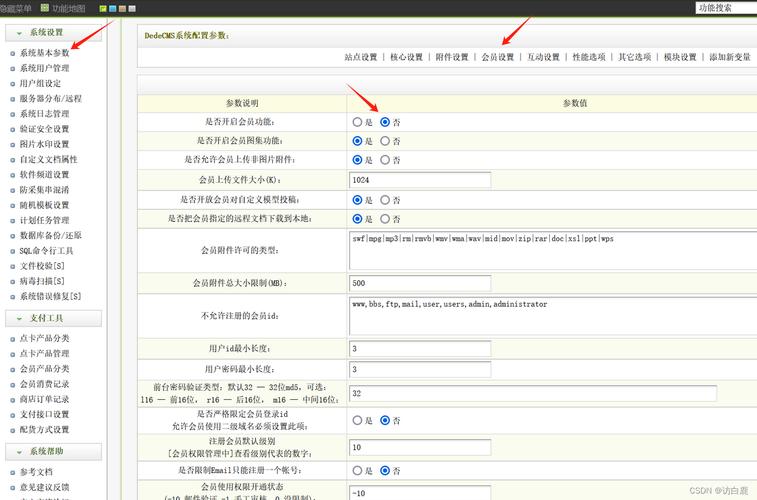Select 是 for 是否开启会员图集功能
Image resolution: width=757 pixels, height=500 pixels.
357,141
